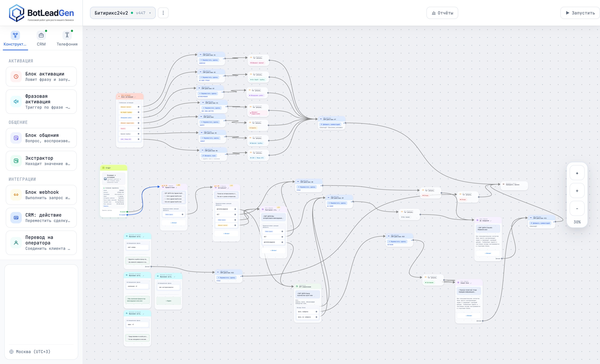Click the НЕТ reaction row in Актуально?

[x=226, y=214]
